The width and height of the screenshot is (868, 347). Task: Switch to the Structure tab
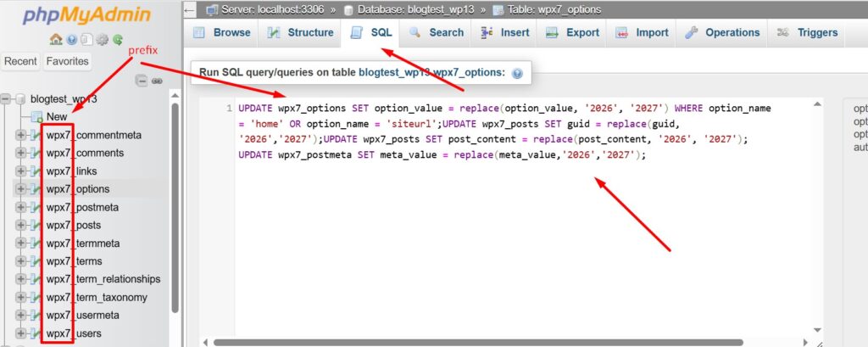pyautogui.click(x=301, y=33)
